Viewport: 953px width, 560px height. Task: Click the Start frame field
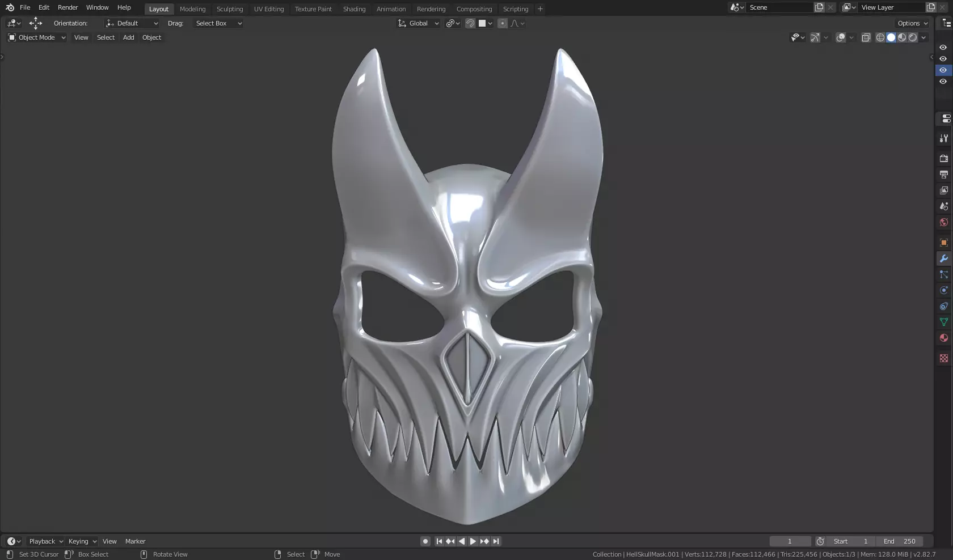851,541
